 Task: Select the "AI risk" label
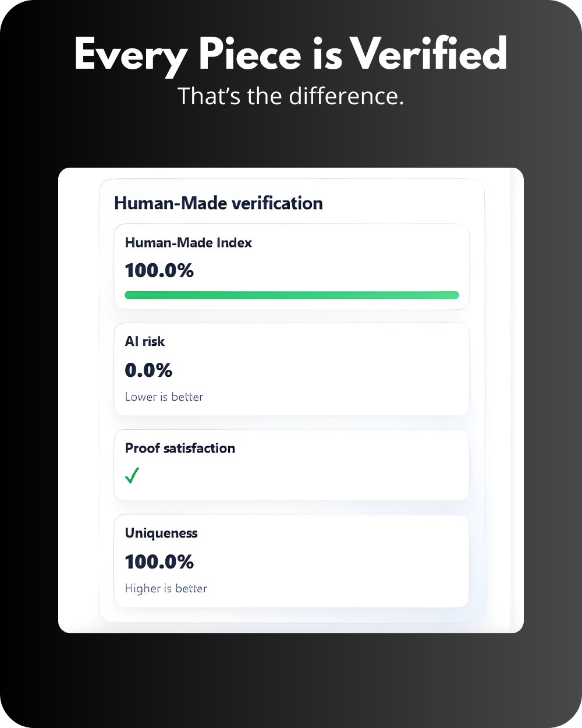point(145,341)
